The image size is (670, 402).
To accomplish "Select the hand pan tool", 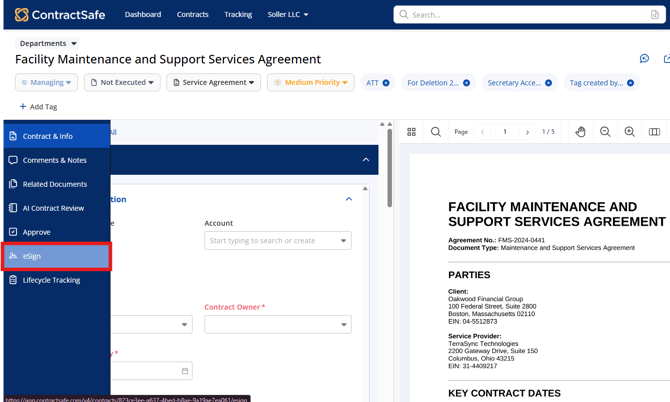I will [580, 132].
